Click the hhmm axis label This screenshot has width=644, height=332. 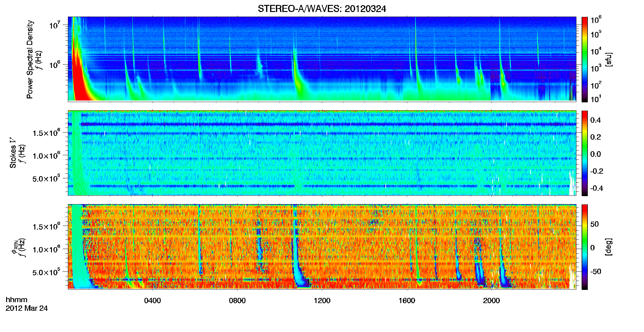(17, 300)
